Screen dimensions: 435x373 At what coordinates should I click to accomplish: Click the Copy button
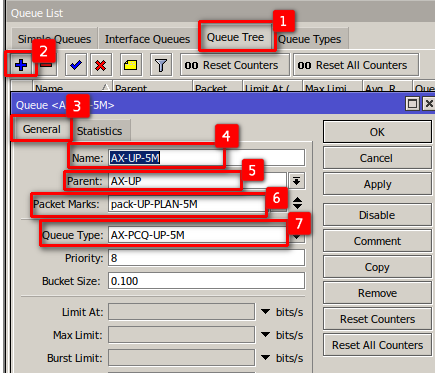tap(377, 267)
